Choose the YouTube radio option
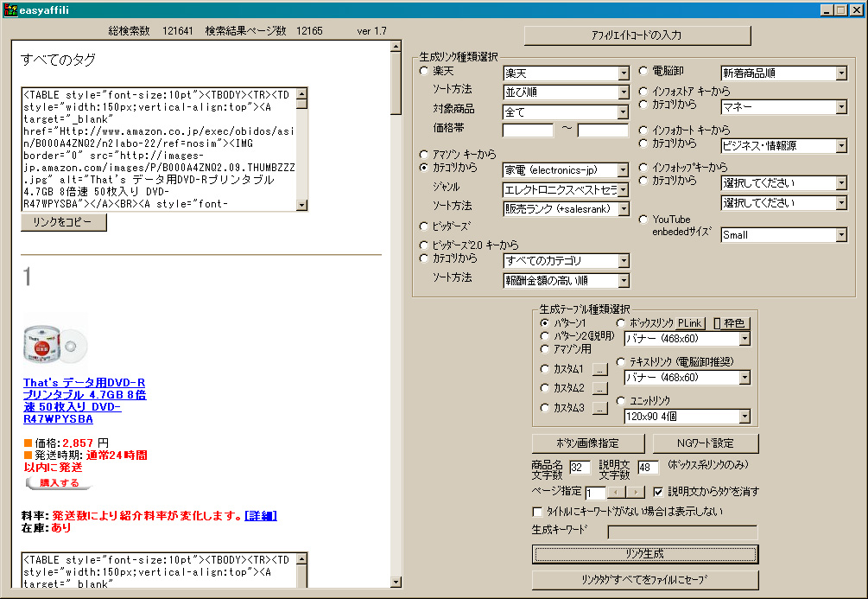This screenshot has width=868, height=599. click(x=643, y=220)
